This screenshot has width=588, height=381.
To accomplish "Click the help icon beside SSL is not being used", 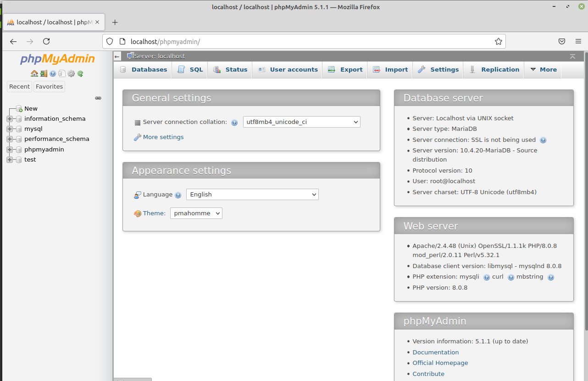I will (543, 140).
